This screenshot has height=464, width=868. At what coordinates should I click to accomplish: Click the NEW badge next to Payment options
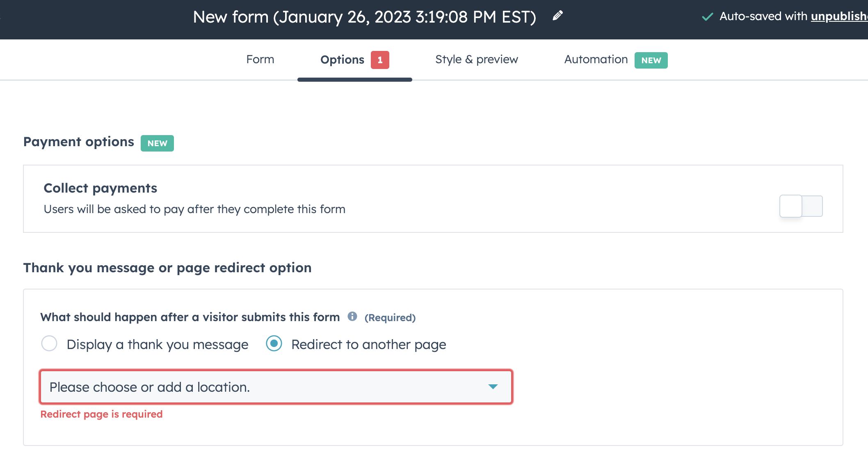[157, 143]
